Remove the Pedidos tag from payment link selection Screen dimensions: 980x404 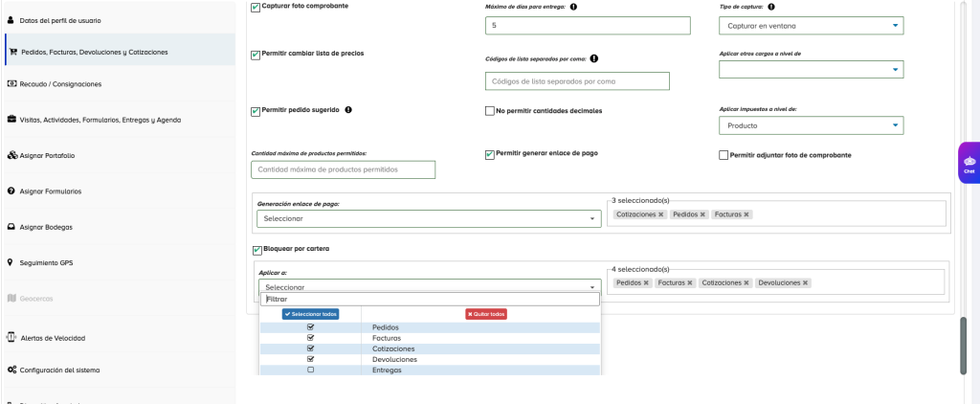click(x=702, y=214)
